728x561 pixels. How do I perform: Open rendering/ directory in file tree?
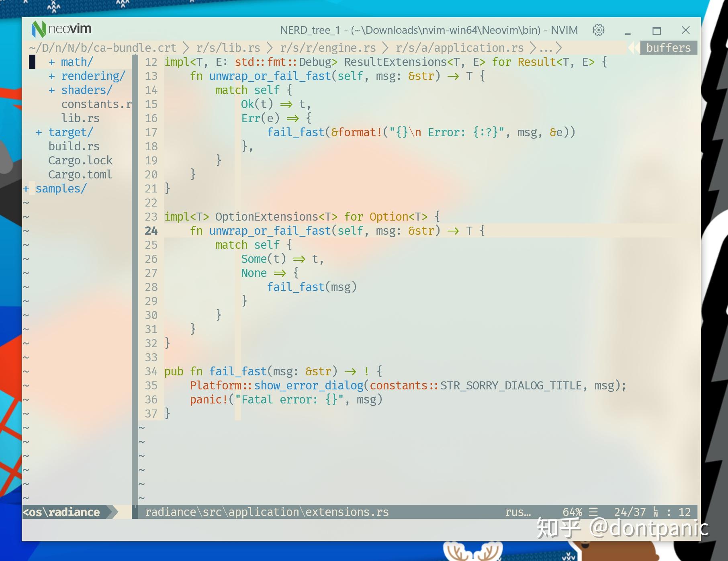point(93,76)
